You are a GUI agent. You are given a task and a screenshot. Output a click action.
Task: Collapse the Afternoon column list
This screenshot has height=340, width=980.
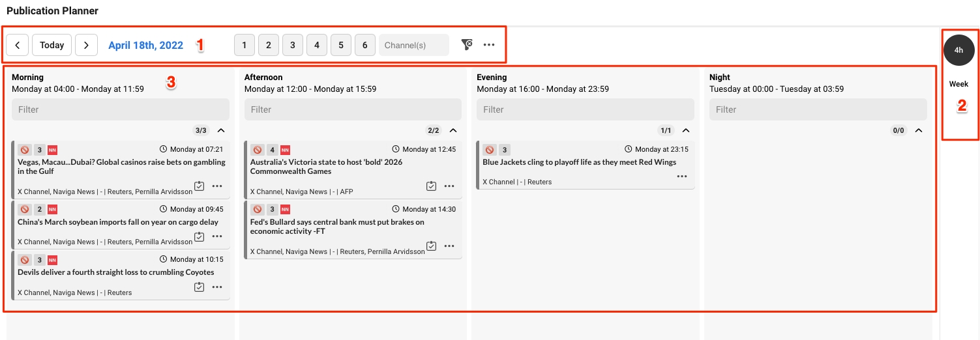click(454, 130)
